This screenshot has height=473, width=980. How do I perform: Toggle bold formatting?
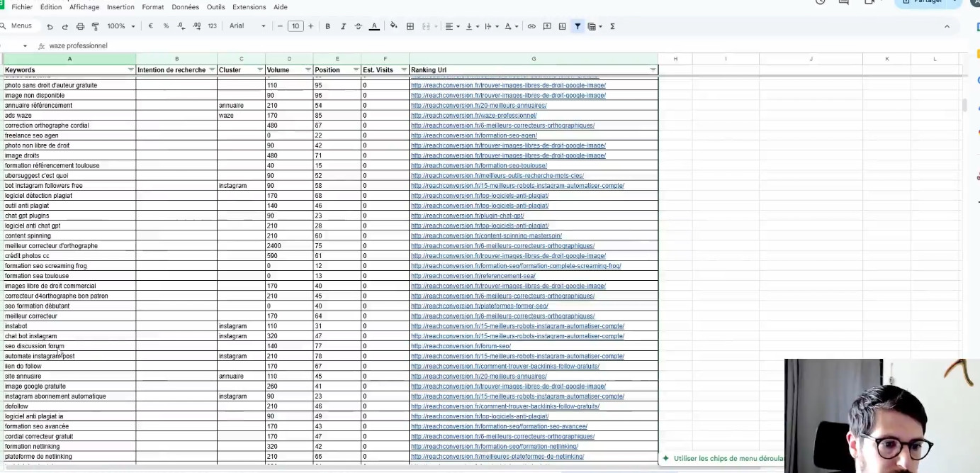click(327, 26)
